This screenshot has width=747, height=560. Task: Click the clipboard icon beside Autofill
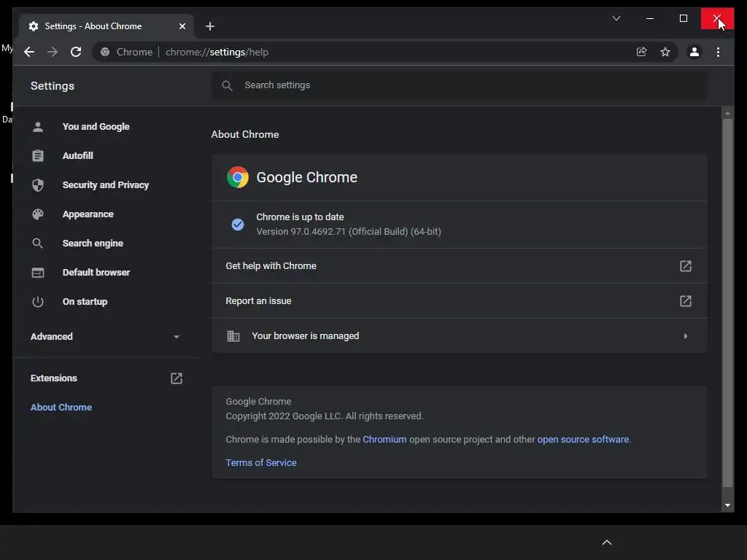click(38, 156)
